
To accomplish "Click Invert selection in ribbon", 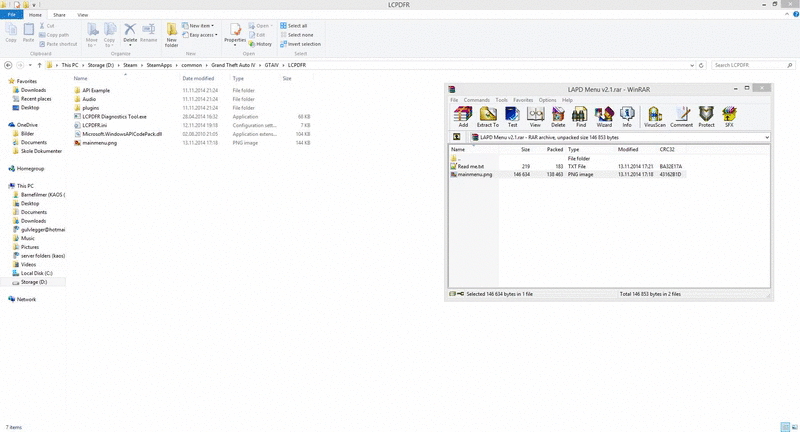I will 300,44.
